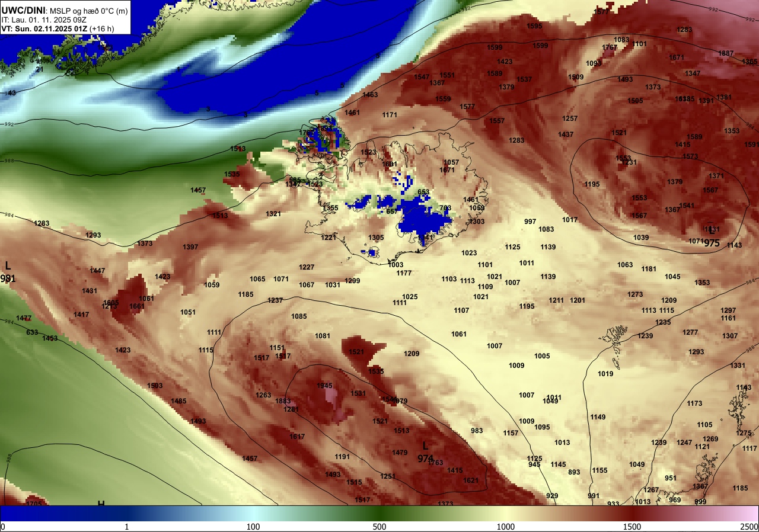
Task: Click the height value 1945
Action: tap(324, 386)
